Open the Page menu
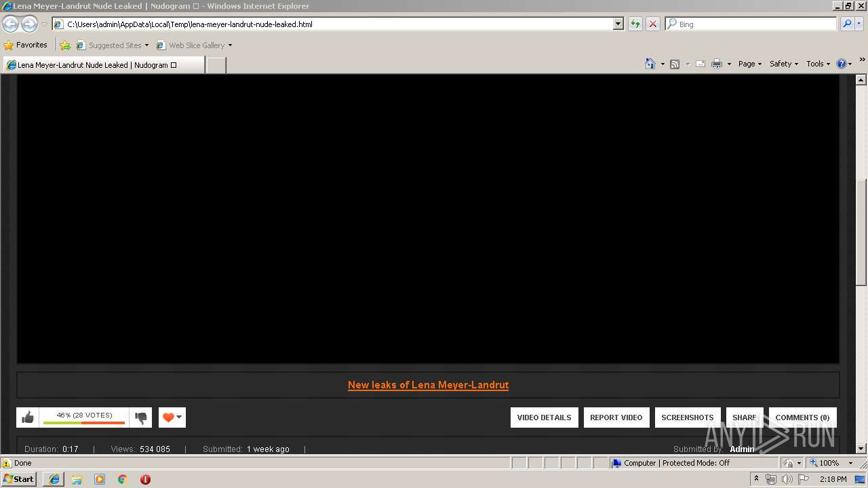 750,64
